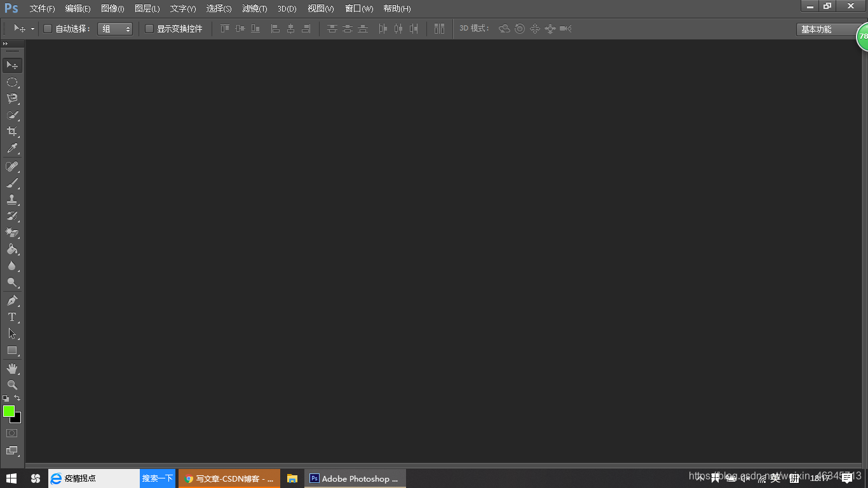Open the Windows Start menu

11,478
